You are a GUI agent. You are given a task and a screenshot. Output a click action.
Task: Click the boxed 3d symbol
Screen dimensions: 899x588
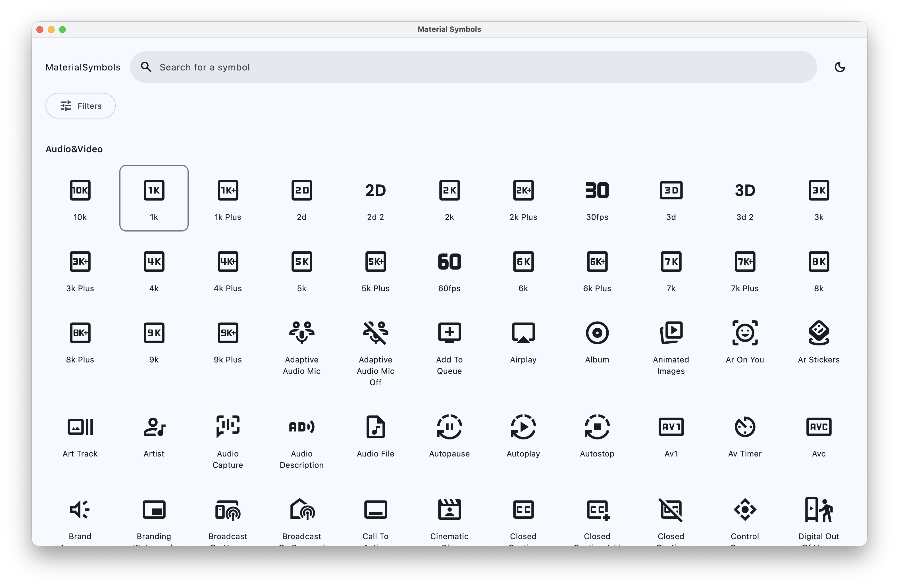(x=671, y=190)
